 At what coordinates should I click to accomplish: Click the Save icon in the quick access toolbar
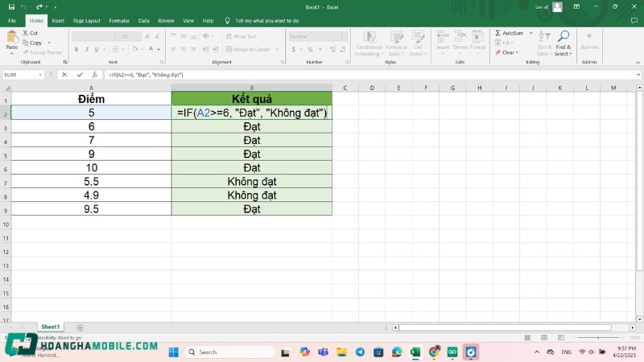click(x=11, y=7)
